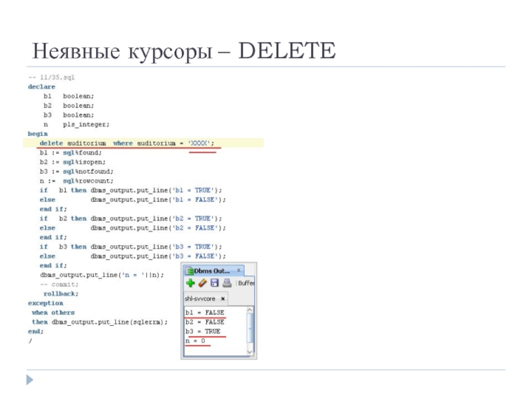Close the shl-svvcore connection tab
Screen dimensions: 532x399
[223, 299]
